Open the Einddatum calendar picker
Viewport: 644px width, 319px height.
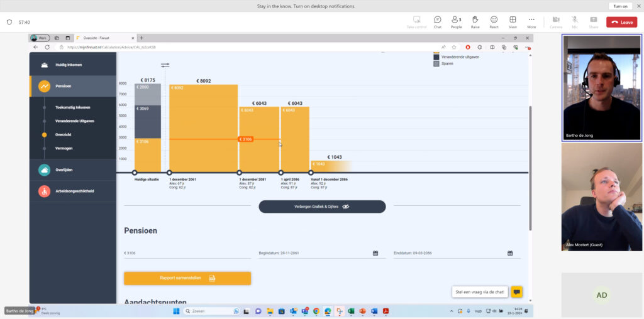point(510,253)
